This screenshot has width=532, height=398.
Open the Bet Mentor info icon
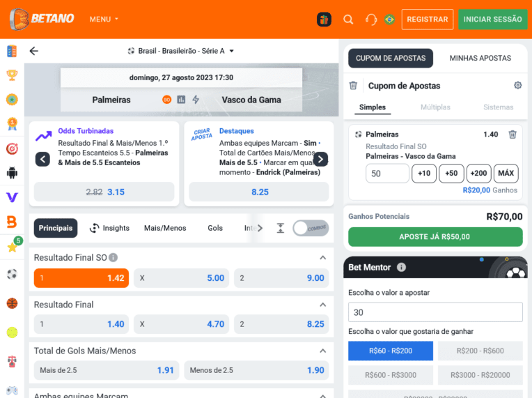coord(401,267)
